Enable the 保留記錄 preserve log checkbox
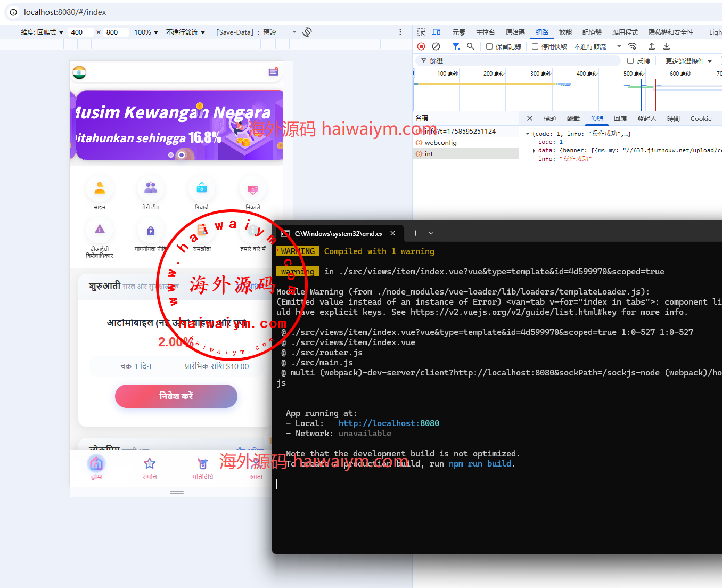Viewport: 722px width, 588px height. tap(489, 46)
